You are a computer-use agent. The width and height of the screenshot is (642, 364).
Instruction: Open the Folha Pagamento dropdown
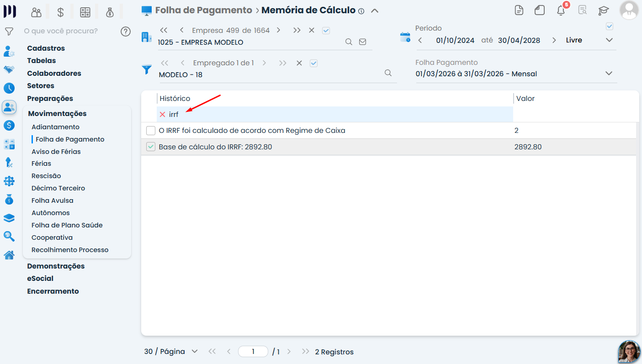[x=609, y=74]
